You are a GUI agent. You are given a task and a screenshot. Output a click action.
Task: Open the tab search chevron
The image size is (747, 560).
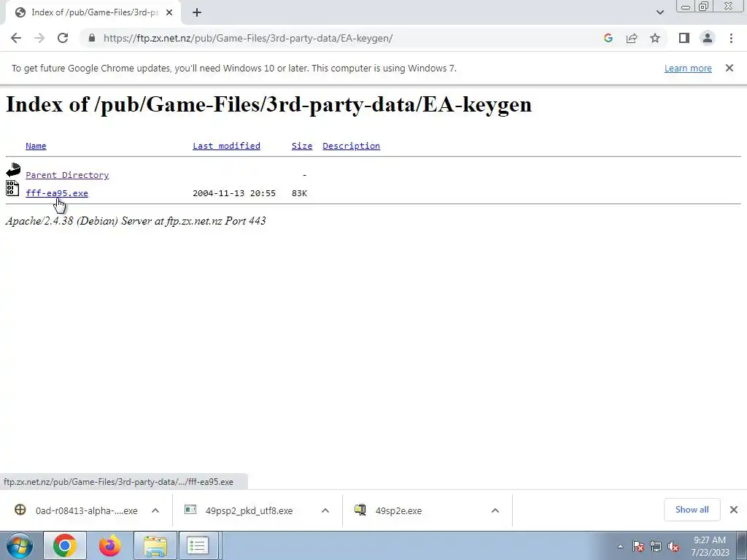(659, 12)
